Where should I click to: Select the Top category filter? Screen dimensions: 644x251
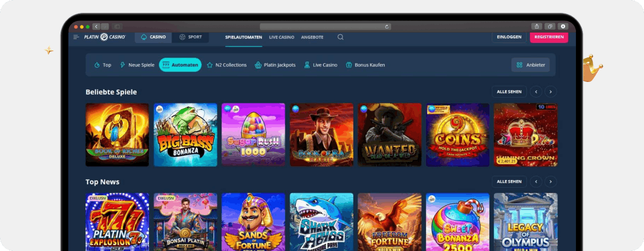click(103, 65)
